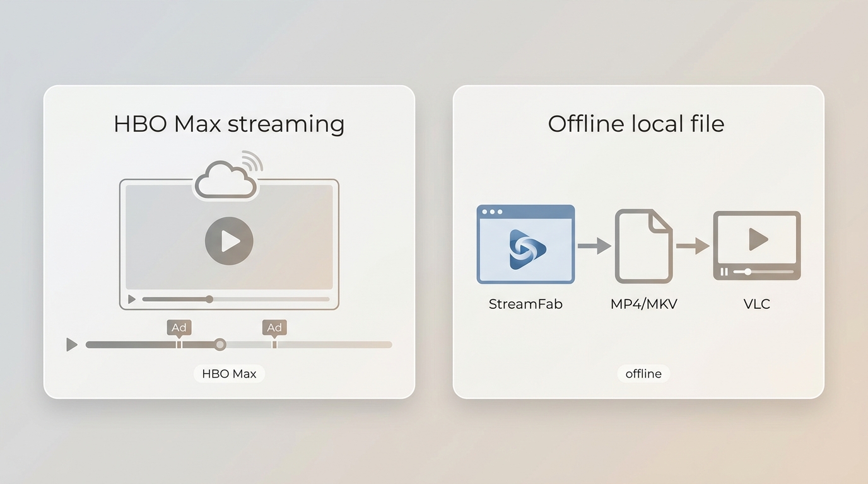868x484 pixels.
Task: Click the play triangle in the VLC icon
Action: point(758,239)
